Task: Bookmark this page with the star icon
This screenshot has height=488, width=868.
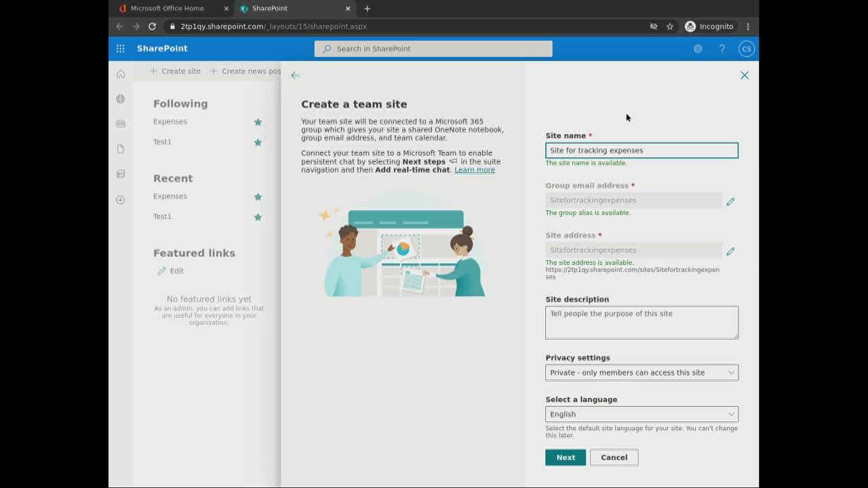Action: click(670, 26)
